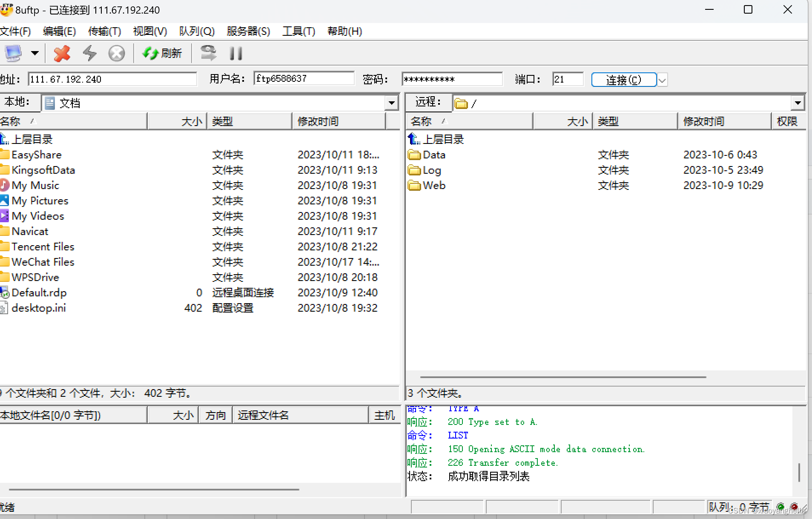Click the address field 111.67.192.240
812x519 pixels.
[112, 79]
